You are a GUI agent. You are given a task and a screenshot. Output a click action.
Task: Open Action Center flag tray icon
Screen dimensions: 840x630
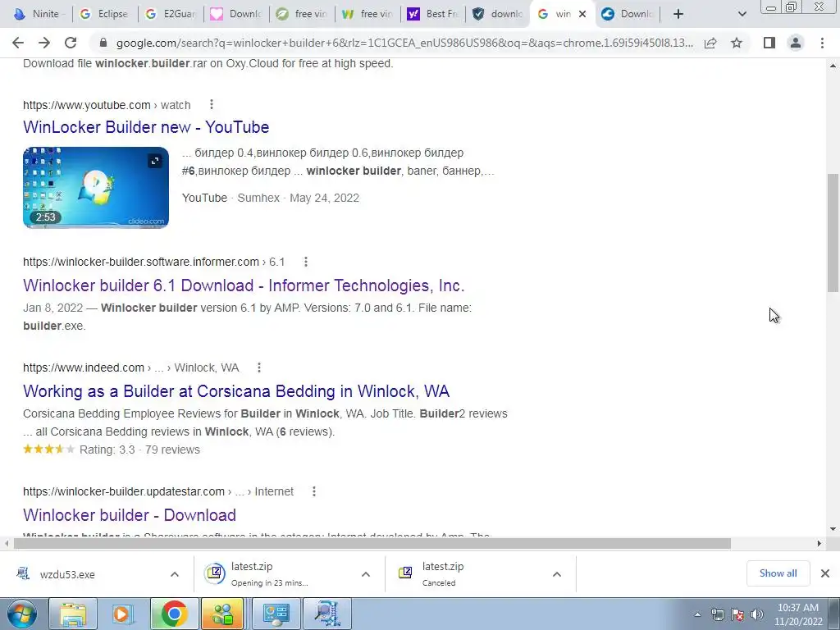pyautogui.click(x=737, y=614)
